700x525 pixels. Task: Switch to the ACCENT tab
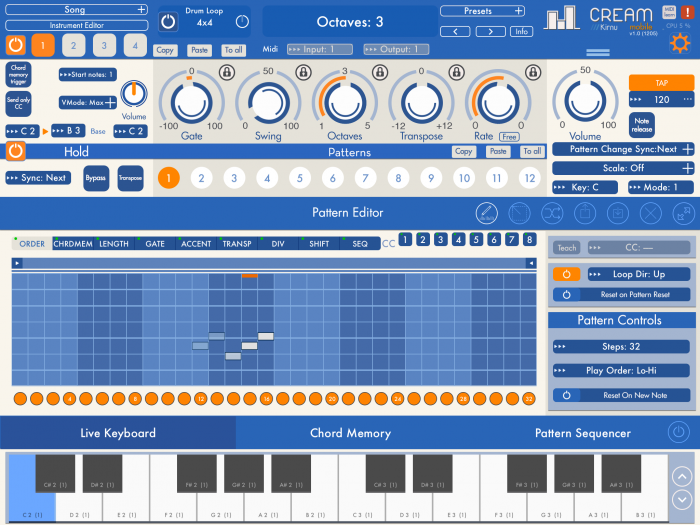[196, 244]
